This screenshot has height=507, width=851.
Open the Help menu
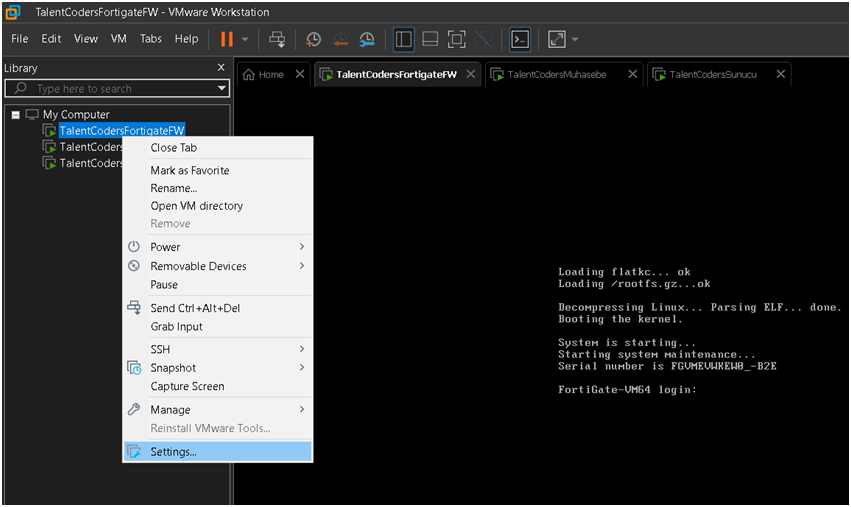coord(186,39)
